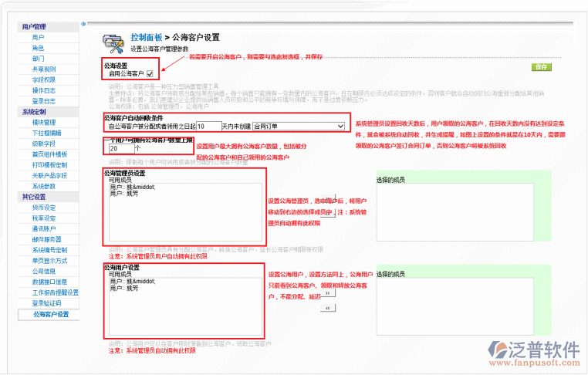Collapse the sidebar using the arrow icon
The image size is (588, 375).
pyautogui.click(x=83, y=24)
